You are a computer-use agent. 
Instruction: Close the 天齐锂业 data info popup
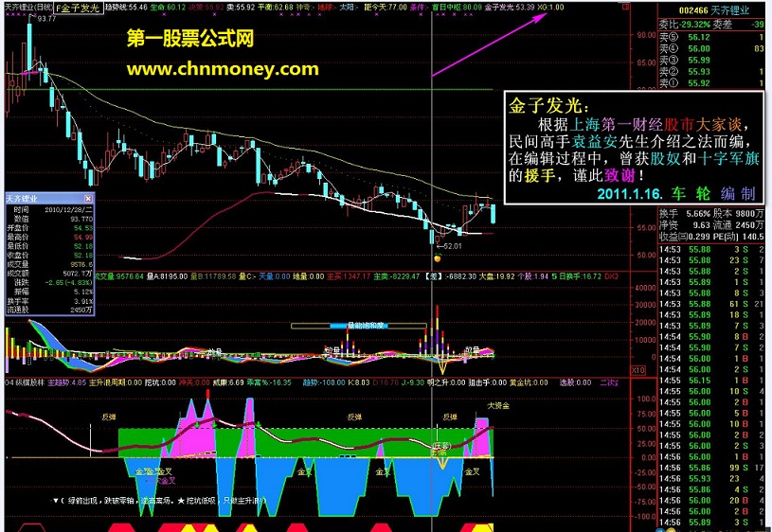coord(88,199)
